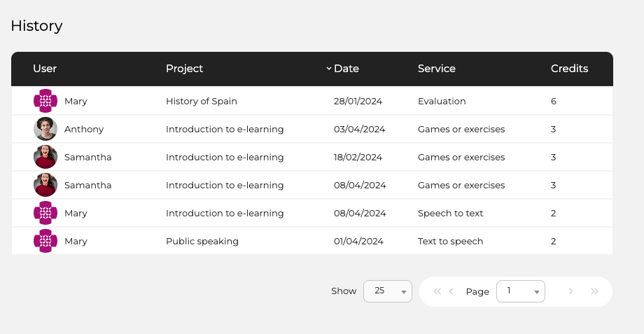Select the Text to speech service cell
This screenshot has width=644, height=334.
[x=450, y=241]
